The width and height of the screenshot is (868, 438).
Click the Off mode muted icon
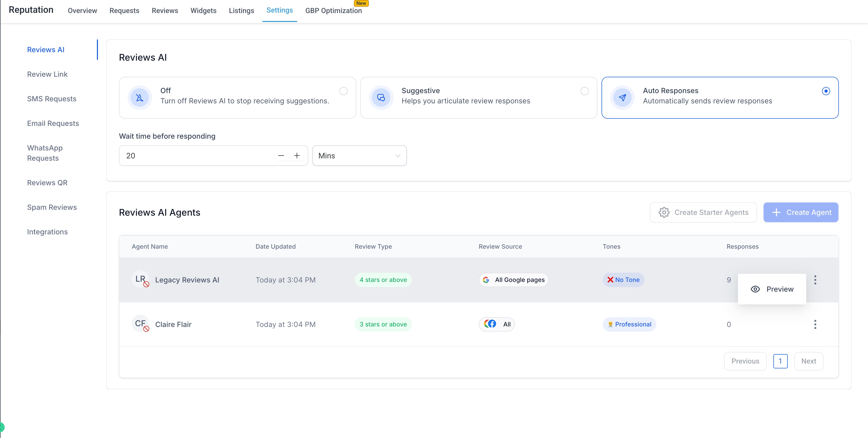pos(139,97)
